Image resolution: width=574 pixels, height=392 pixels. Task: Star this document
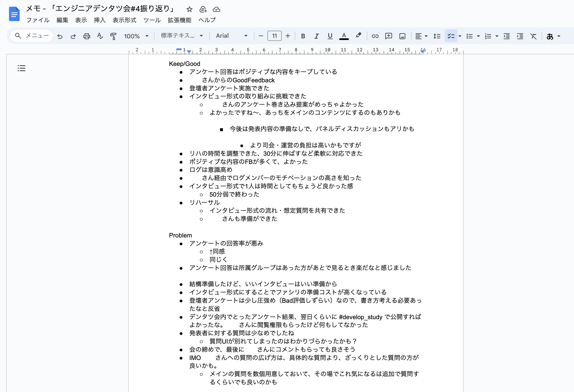tap(189, 9)
